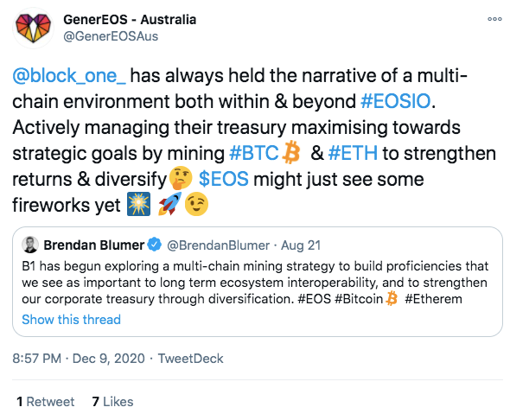Click the rocket emoji in the tweet
This screenshot has height=420, width=510.
(x=169, y=204)
